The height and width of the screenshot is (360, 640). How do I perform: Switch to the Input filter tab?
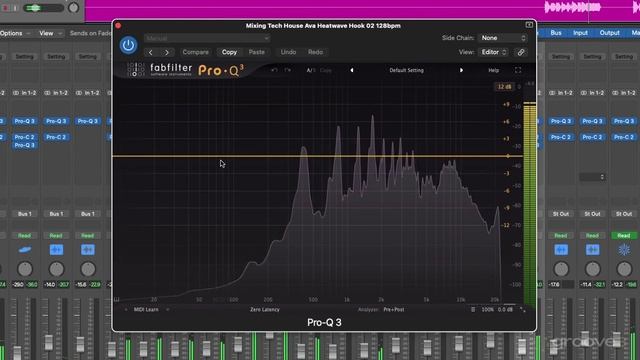[x=580, y=33]
